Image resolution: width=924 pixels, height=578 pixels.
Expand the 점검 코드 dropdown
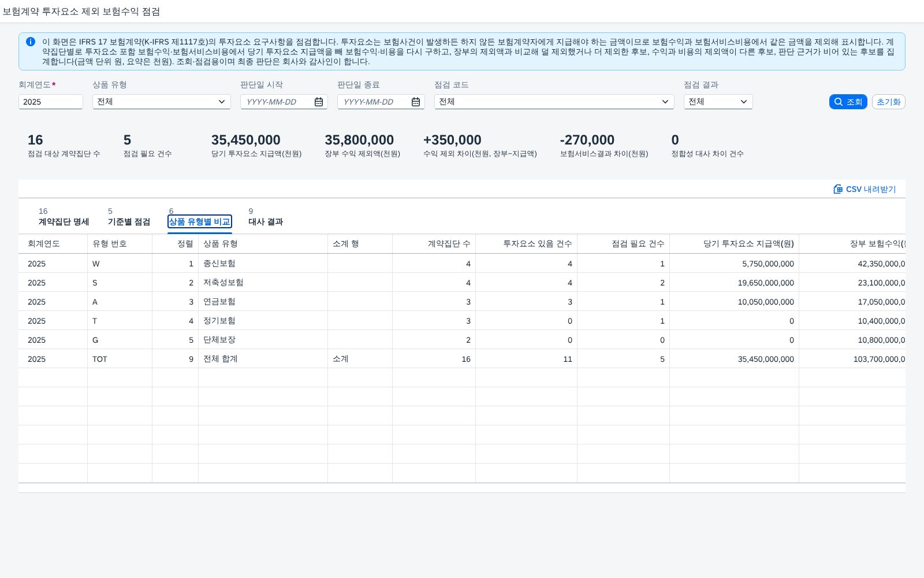(x=665, y=102)
